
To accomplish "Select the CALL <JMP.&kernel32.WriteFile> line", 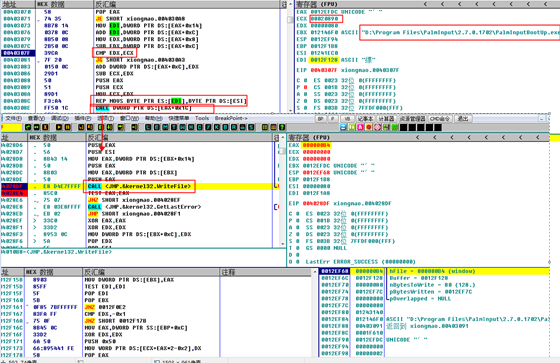I will (x=139, y=186).
